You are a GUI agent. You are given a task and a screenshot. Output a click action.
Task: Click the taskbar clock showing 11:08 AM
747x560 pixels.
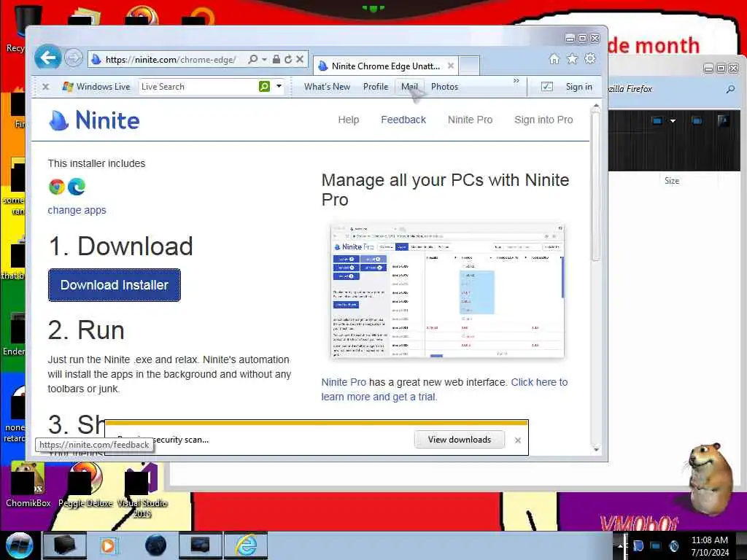[x=710, y=545]
